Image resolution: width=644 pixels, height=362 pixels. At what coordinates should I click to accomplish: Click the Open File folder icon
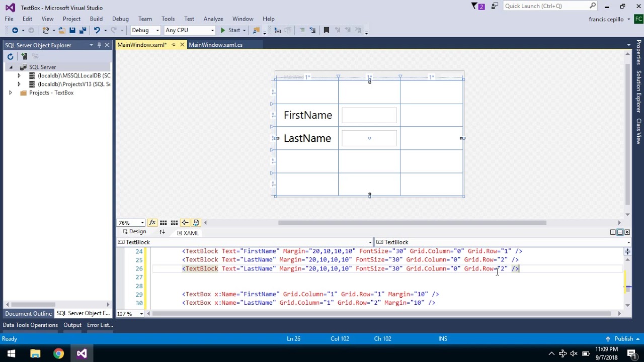click(x=62, y=30)
